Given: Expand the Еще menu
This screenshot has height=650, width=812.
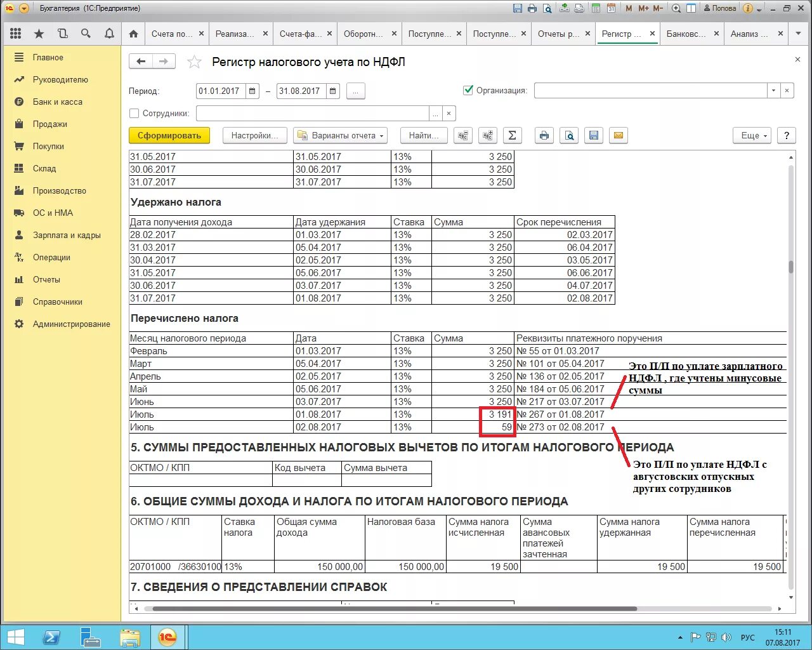Looking at the screenshot, I should coord(753,135).
